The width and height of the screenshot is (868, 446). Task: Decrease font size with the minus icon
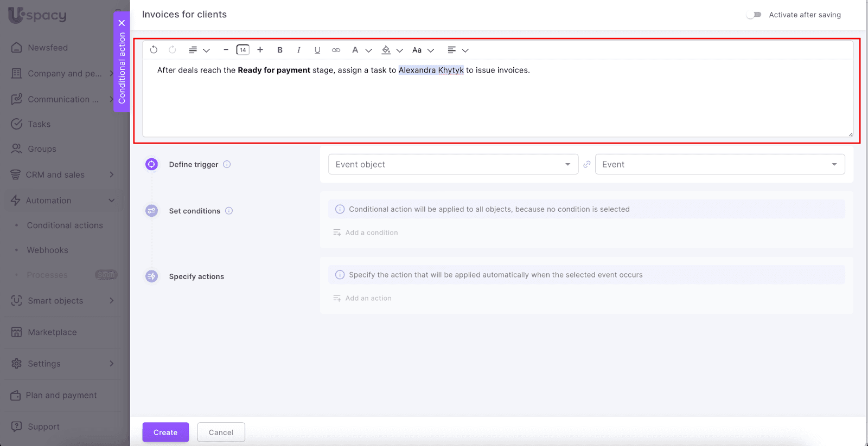[226, 50]
